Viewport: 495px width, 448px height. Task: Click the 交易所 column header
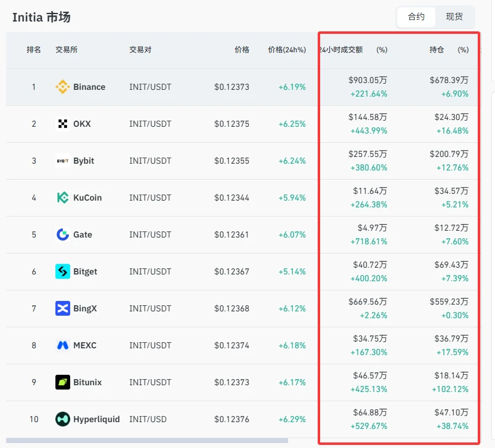pyautogui.click(x=66, y=49)
